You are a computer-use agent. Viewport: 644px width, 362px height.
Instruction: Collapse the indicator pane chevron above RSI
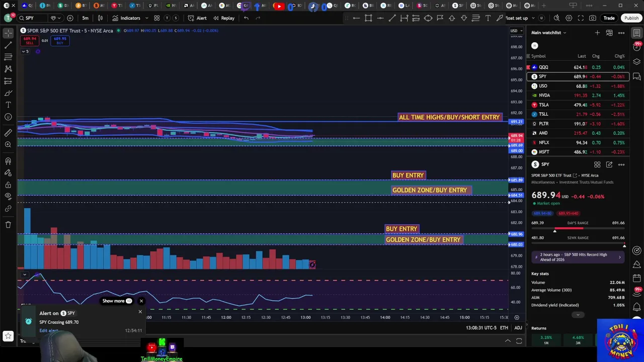point(24,275)
